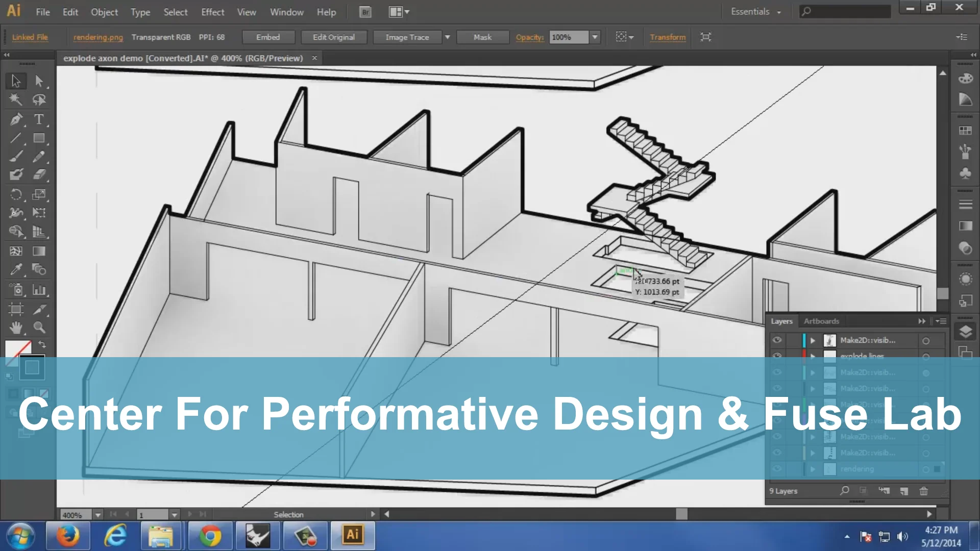This screenshot has width=980, height=551.
Task: Click delete layer trash icon
Action: click(923, 491)
